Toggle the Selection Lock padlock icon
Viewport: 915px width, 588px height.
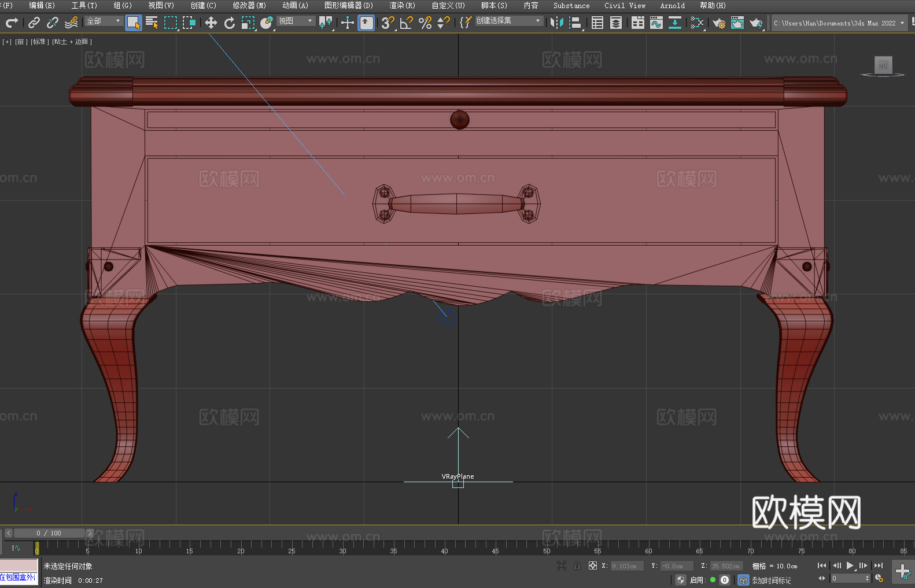(577, 565)
